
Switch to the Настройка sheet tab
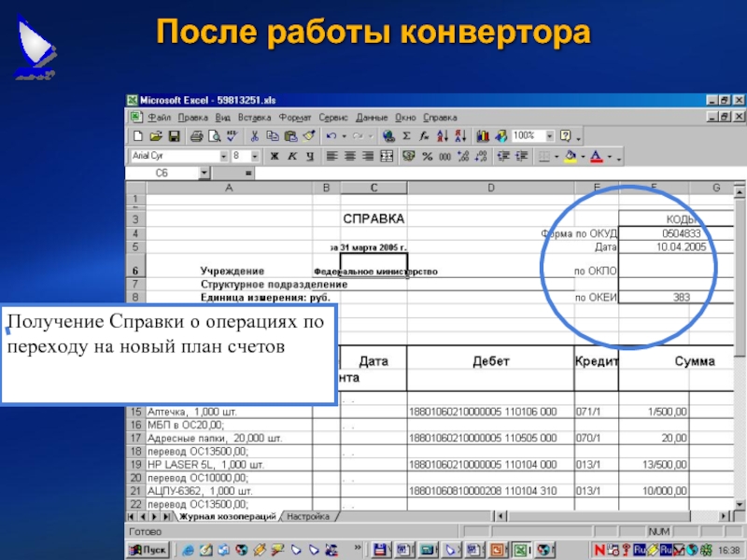[308, 517]
